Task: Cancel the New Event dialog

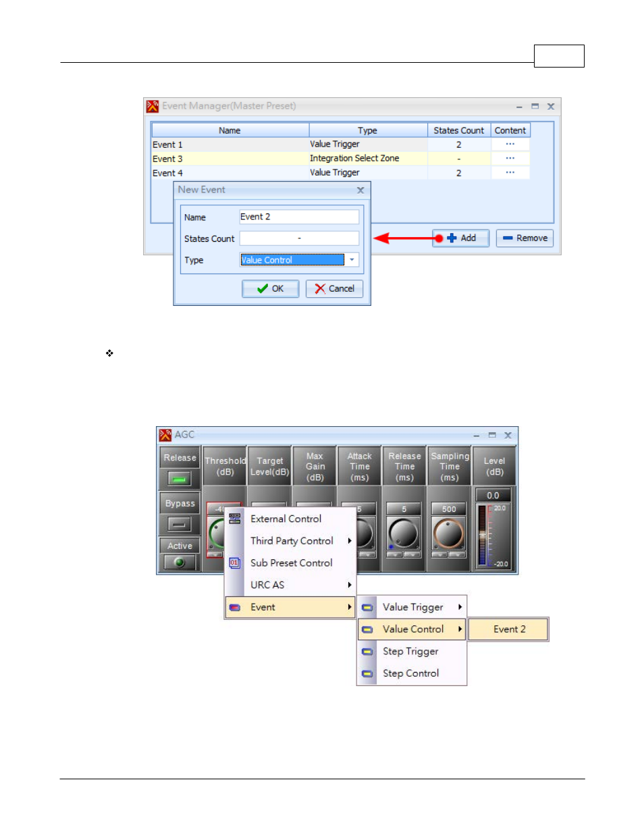Action: (335, 289)
